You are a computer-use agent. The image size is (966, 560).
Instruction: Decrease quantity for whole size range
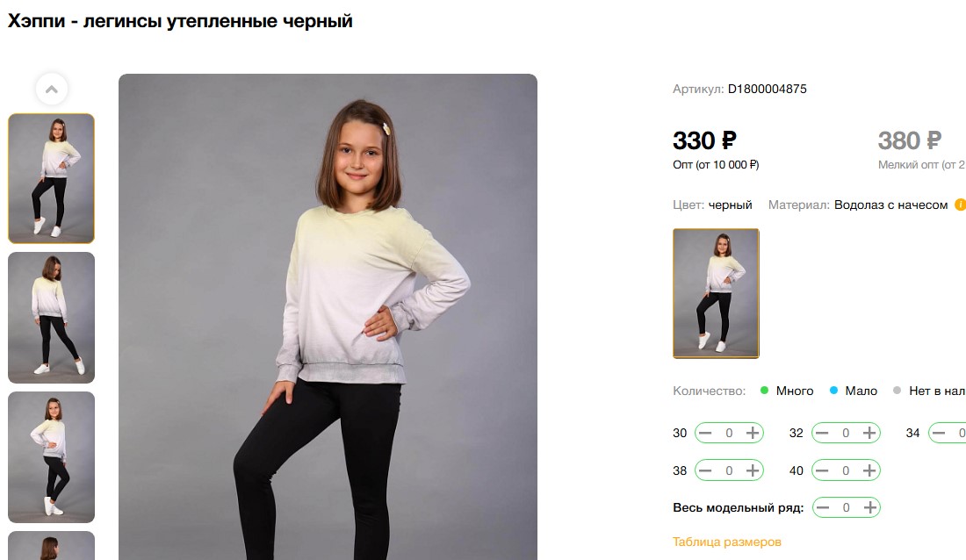click(x=822, y=507)
